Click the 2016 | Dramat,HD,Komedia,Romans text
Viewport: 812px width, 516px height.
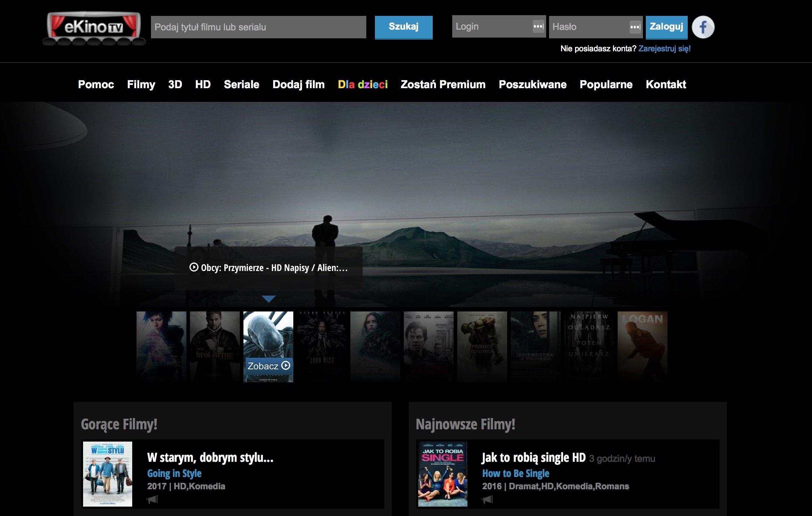[556, 486]
